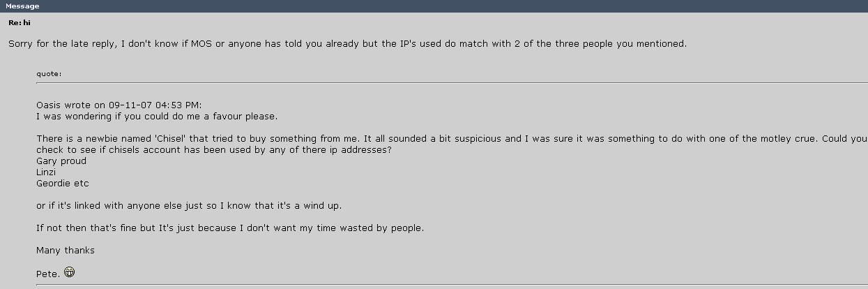Select the 'Re: hi' subject line
This screenshot has width=868, height=289.
click(x=20, y=23)
